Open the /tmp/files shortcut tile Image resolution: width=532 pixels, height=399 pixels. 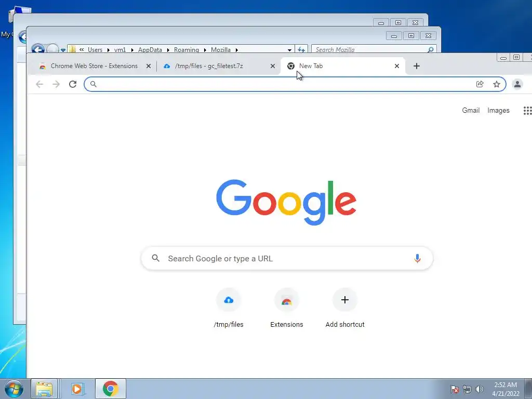tap(229, 308)
